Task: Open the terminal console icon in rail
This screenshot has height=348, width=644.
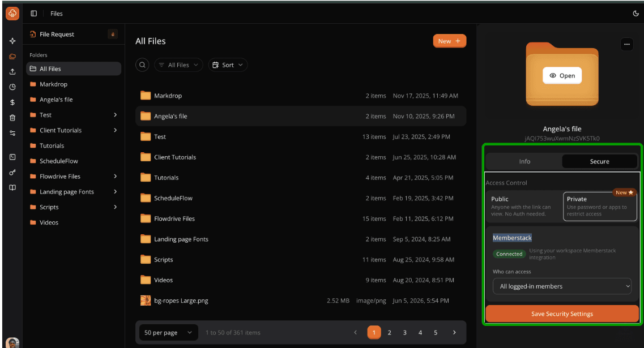Action: 12,157
